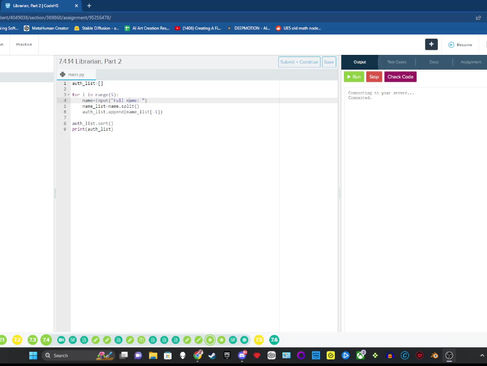Screen dimensions: 487x366
Task: Show hidden system tray icons
Action: click(482, 356)
